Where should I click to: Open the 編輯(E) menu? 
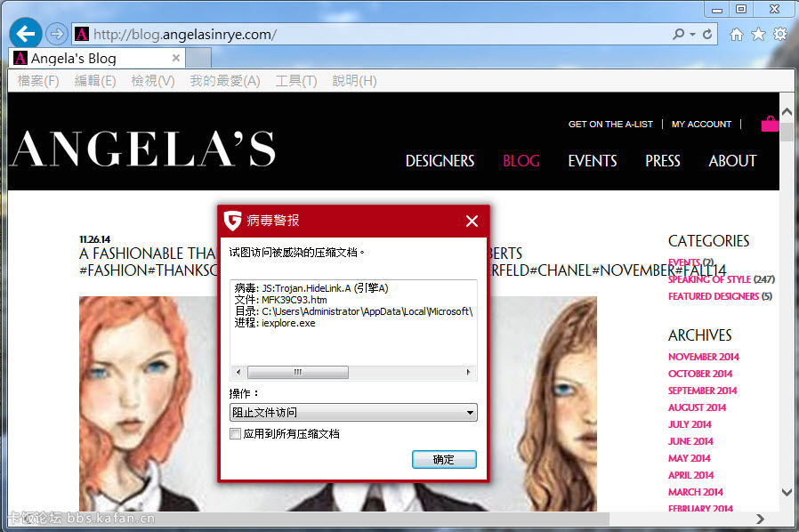click(x=95, y=81)
